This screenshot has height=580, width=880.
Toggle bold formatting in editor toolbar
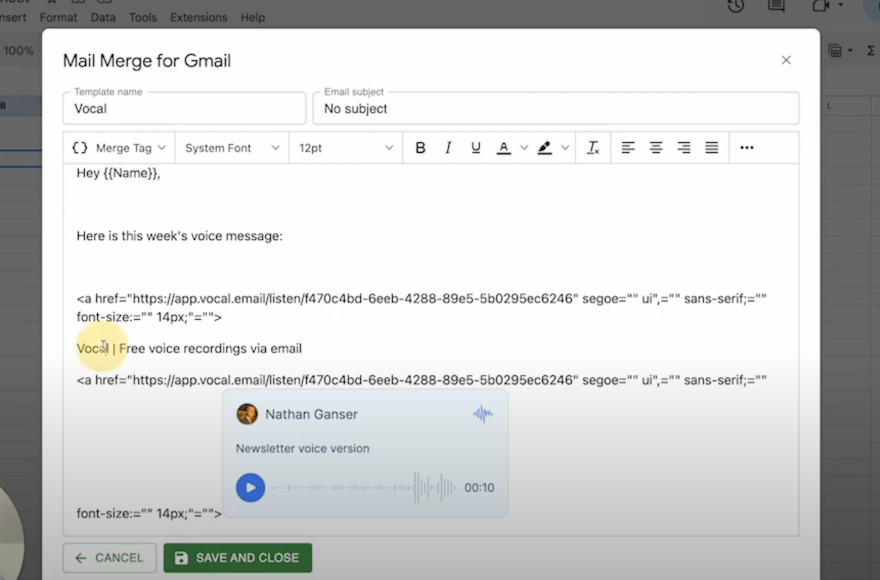click(x=420, y=148)
